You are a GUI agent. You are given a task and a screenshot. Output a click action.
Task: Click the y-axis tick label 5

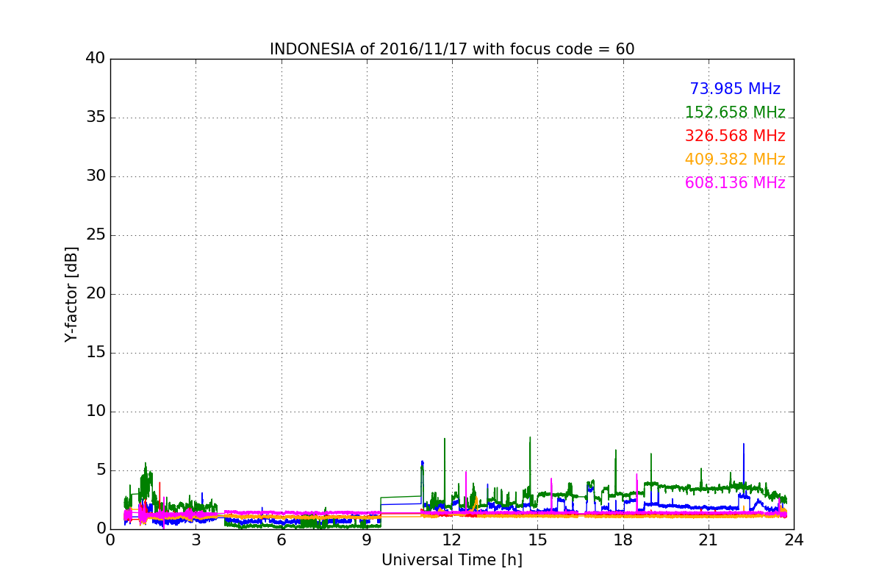100,470
